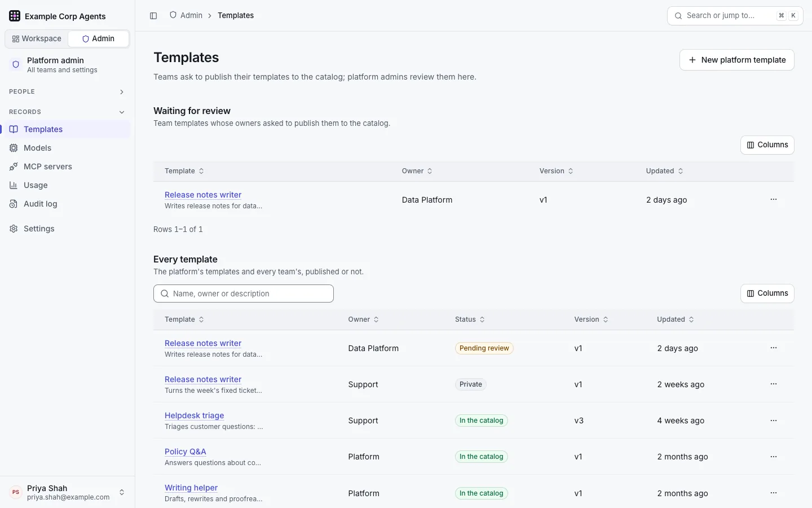Open actions menu for the Private template row

point(774,384)
